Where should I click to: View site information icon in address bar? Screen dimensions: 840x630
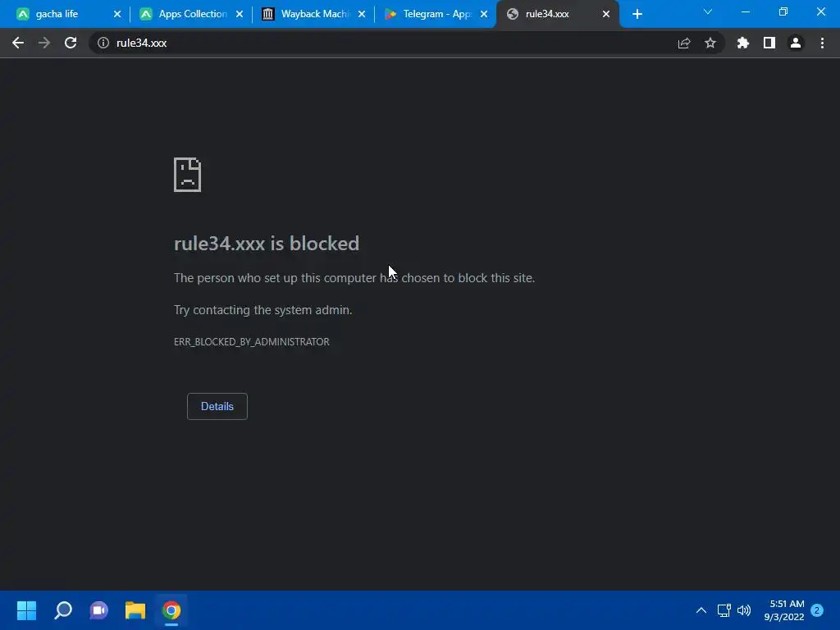pyautogui.click(x=103, y=43)
